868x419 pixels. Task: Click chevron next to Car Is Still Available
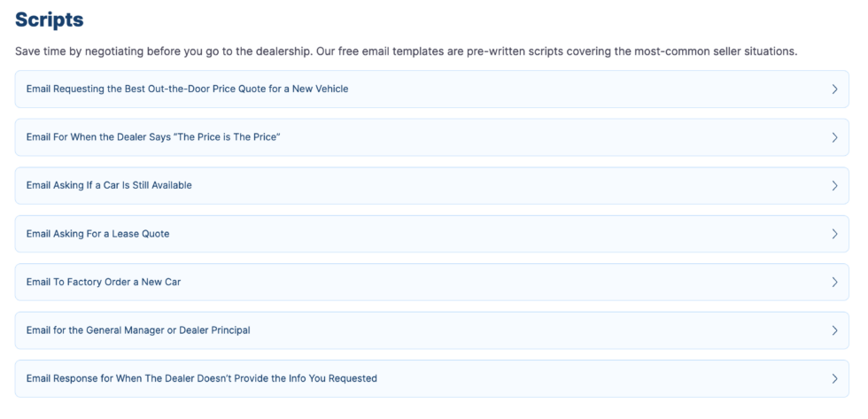coord(834,186)
